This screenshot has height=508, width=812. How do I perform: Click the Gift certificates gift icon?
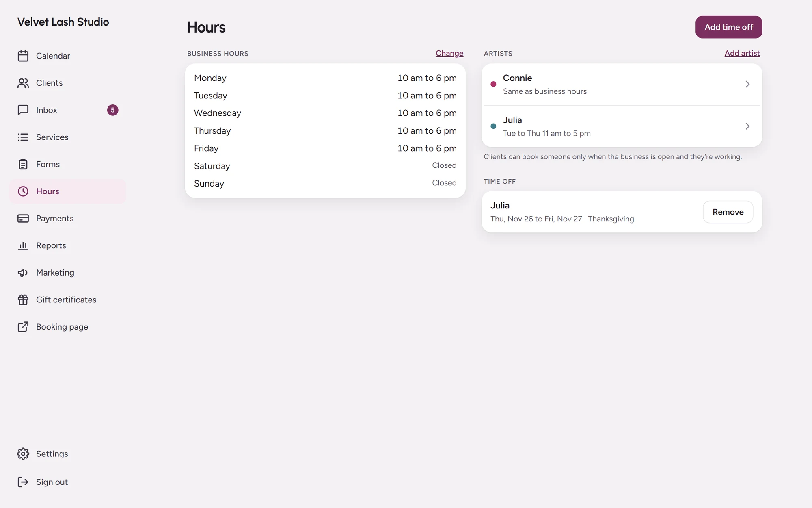23,300
